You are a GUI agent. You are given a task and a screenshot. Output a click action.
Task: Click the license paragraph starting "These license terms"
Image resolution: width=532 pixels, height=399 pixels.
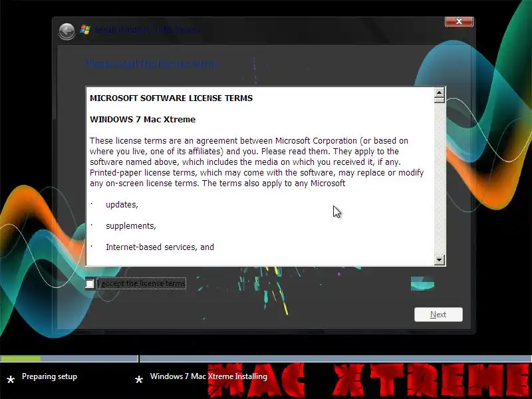pyautogui.click(x=257, y=162)
